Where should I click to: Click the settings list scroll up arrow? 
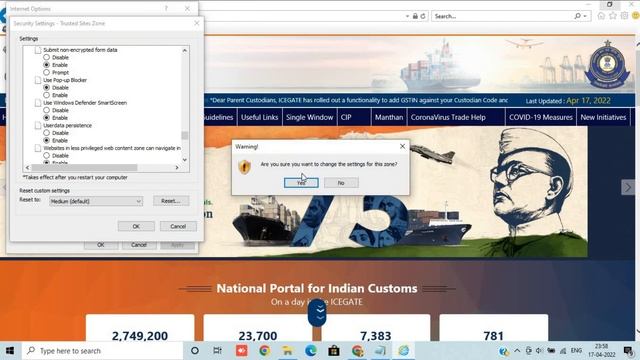coord(184,50)
